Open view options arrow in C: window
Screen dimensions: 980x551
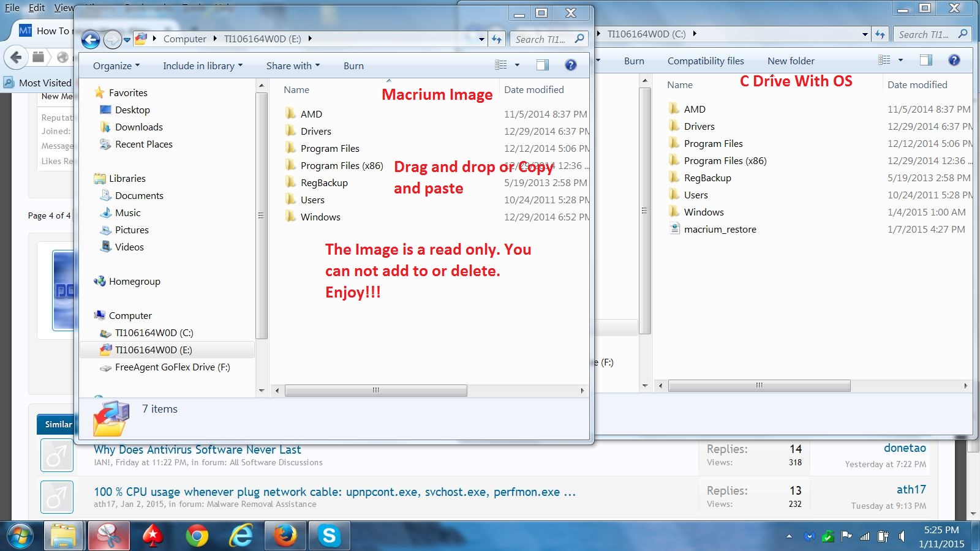(x=900, y=60)
